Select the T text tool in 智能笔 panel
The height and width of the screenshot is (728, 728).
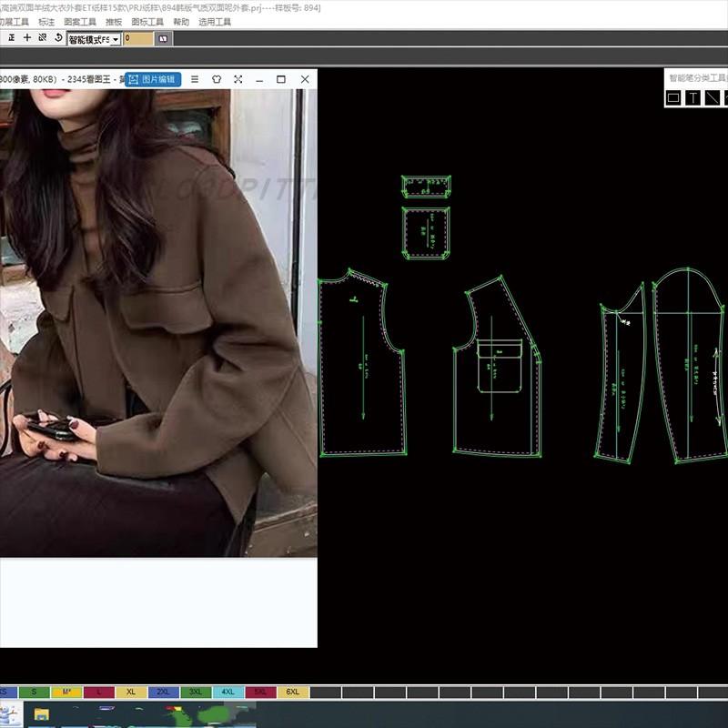click(693, 97)
